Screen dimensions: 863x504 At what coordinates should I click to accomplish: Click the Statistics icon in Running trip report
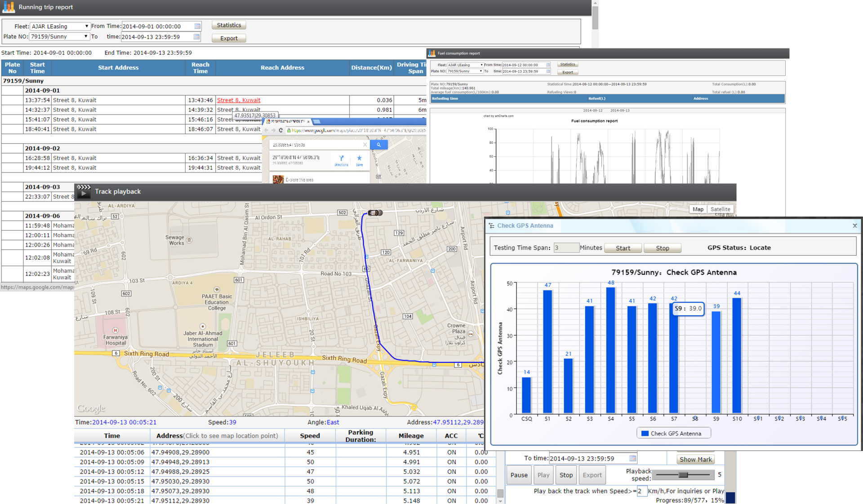coord(229,25)
